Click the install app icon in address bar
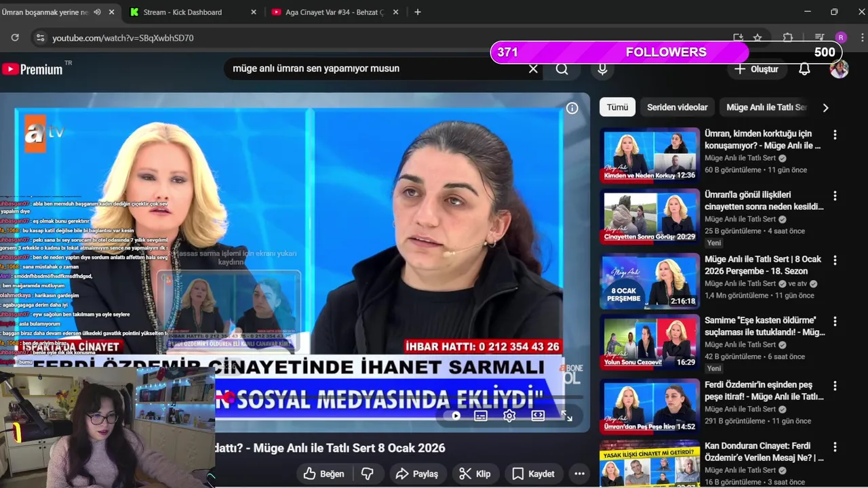The height and width of the screenshot is (488, 868). (x=738, y=38)
